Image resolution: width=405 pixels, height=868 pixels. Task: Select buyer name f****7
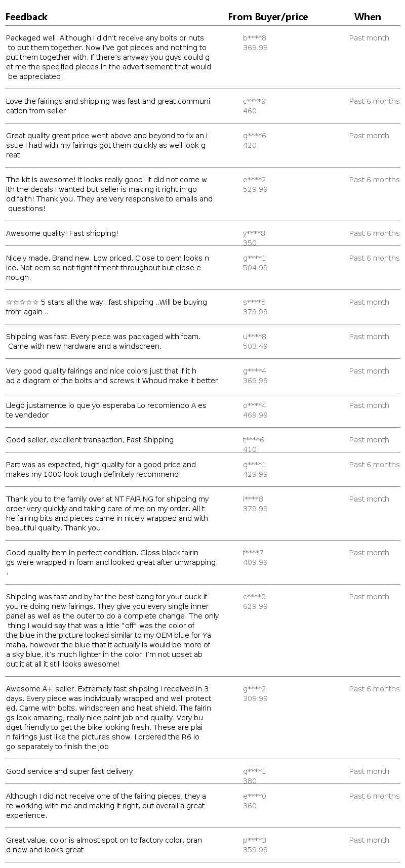pos(253,553)
